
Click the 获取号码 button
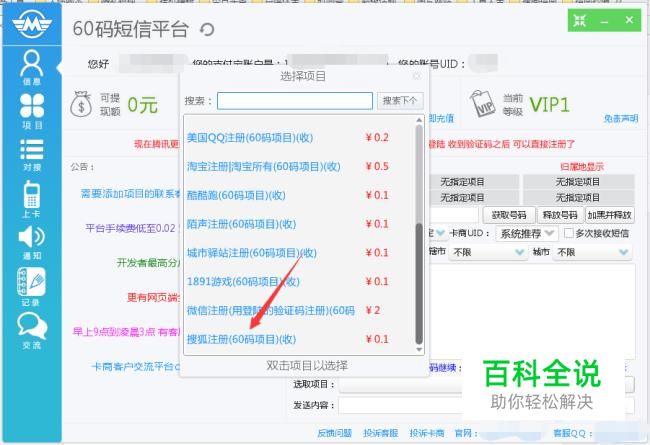tap(509, 215)
